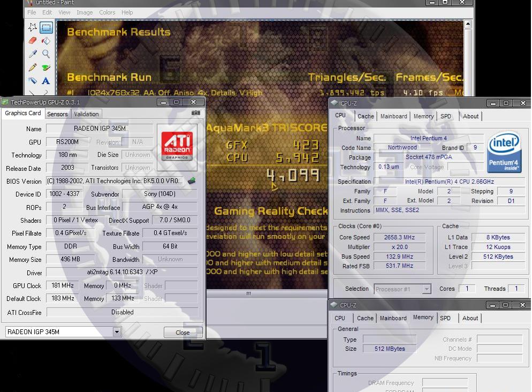Click the Core Speed value 2658.3 MHz
This screenshot has height=392, width=532.
tap(399, 237)
